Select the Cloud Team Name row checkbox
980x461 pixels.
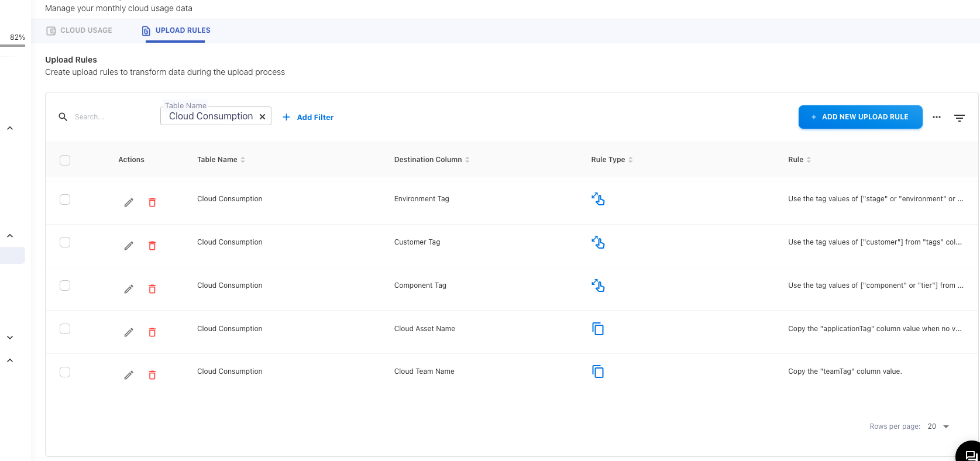point(65,372)
